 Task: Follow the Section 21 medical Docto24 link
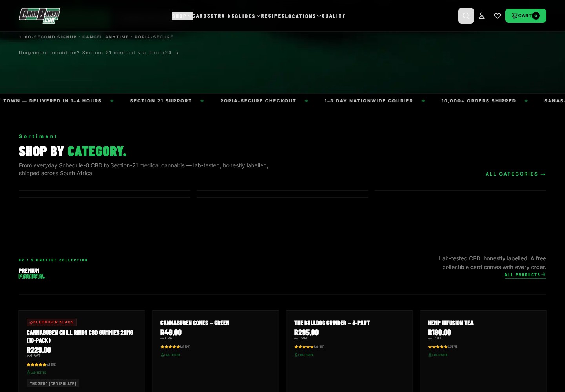coord(99,53)
